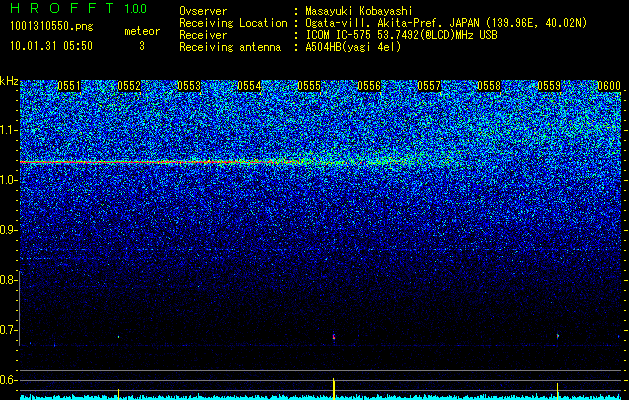Click the HROFFT 1.0.0 title text
This screenshot has width=629, height=400.
click(x=78, y=8)
